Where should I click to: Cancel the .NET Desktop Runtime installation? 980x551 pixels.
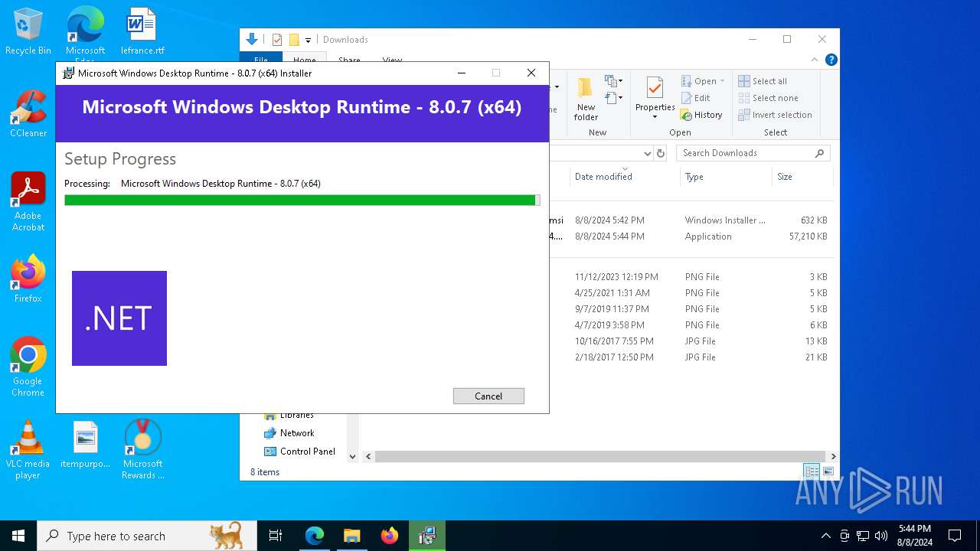[x=488, y=396]
